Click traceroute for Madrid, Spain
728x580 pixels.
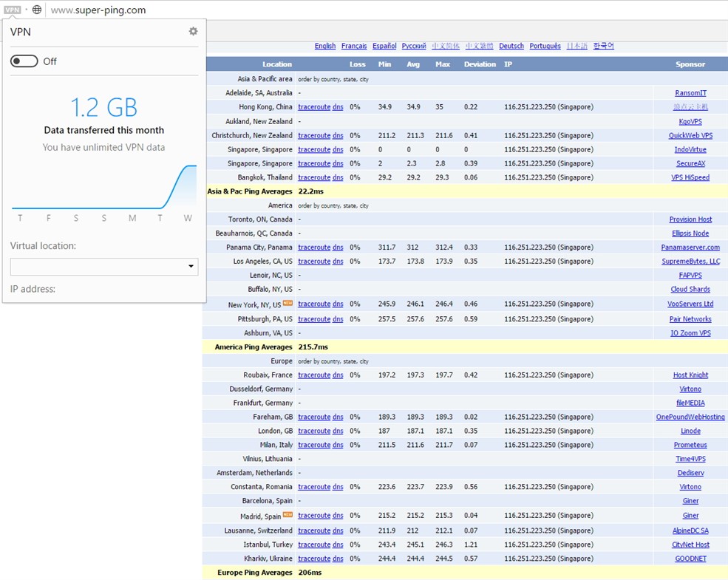[x=314, y=516]
